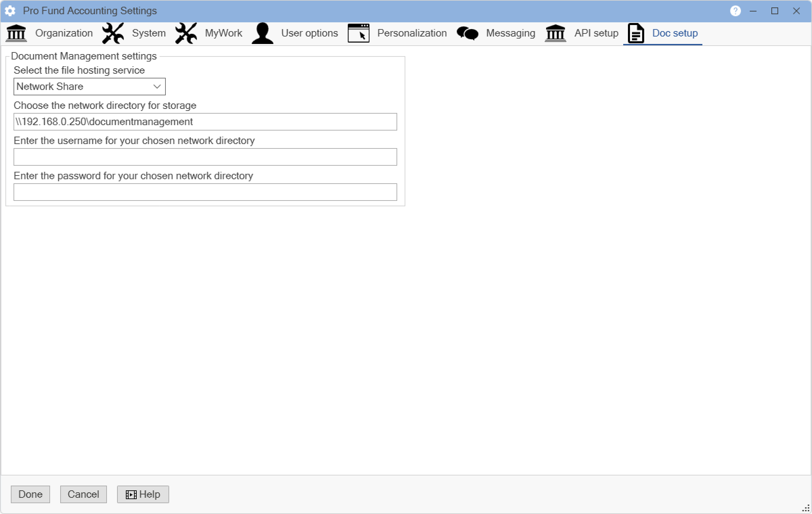
Task: Open the Personalization tab label
Action: [x=412, y=33]
